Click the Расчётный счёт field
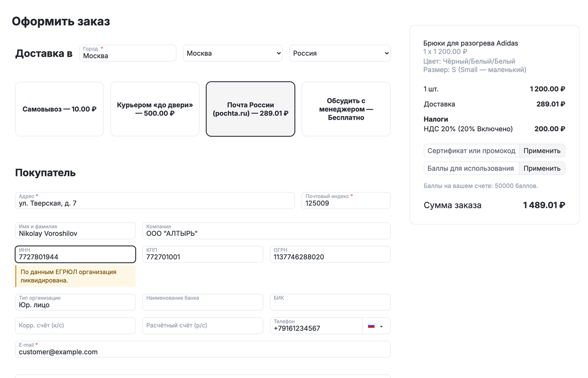Image resolution: width=588 pixels, height=378 pixels. click(x=203, y=326)
